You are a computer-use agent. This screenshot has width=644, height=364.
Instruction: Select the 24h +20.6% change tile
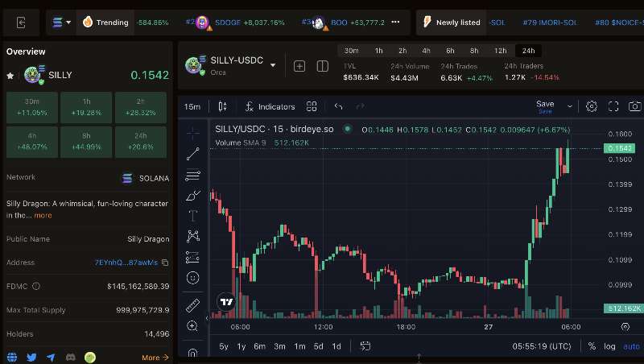pyautogui.click(x=140, y=142)
